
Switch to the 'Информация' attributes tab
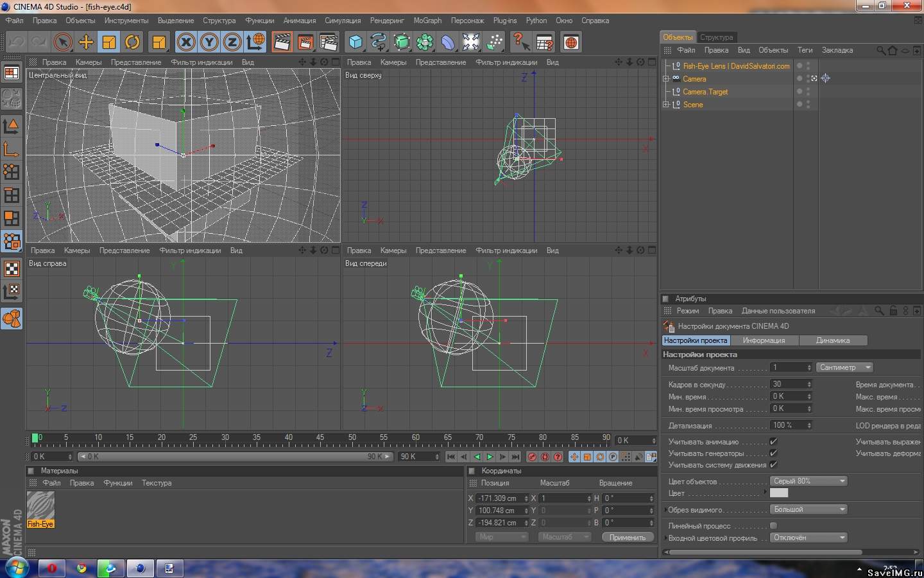point(764,340)
